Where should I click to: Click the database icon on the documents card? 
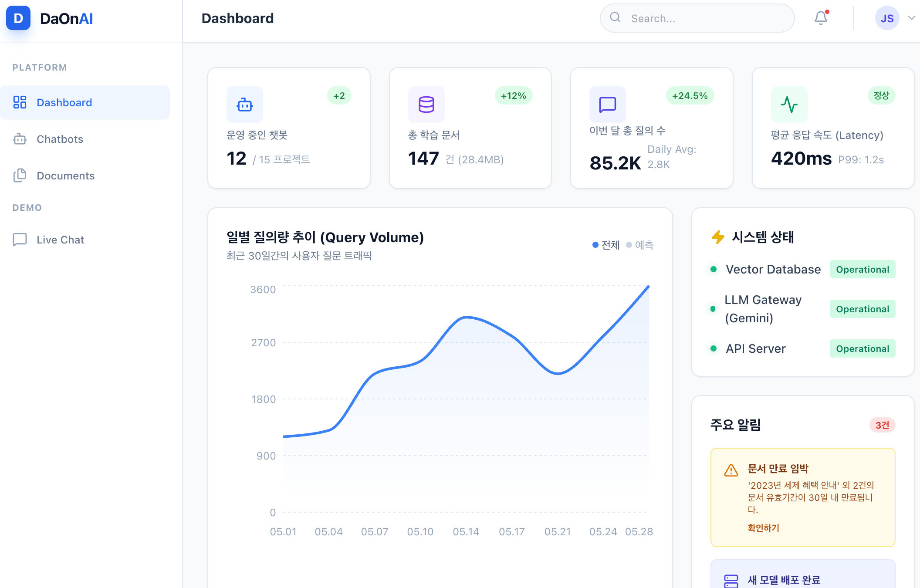click(x=426, y=105)
